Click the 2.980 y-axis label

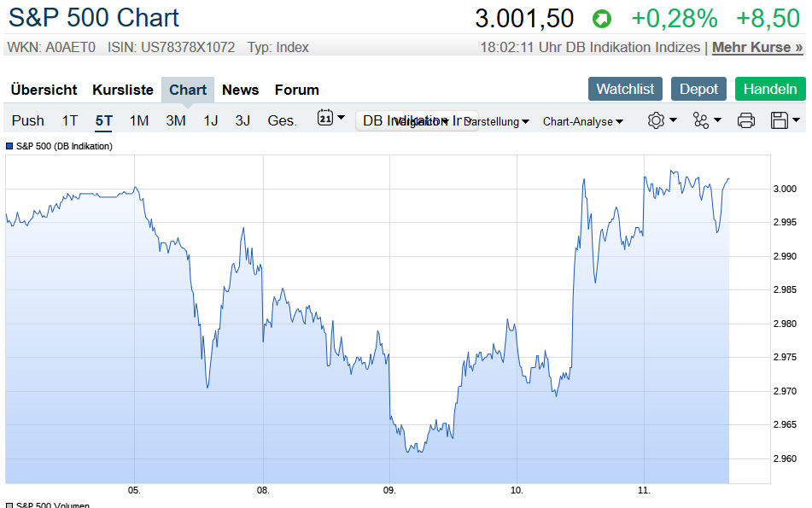pos(785,324)
